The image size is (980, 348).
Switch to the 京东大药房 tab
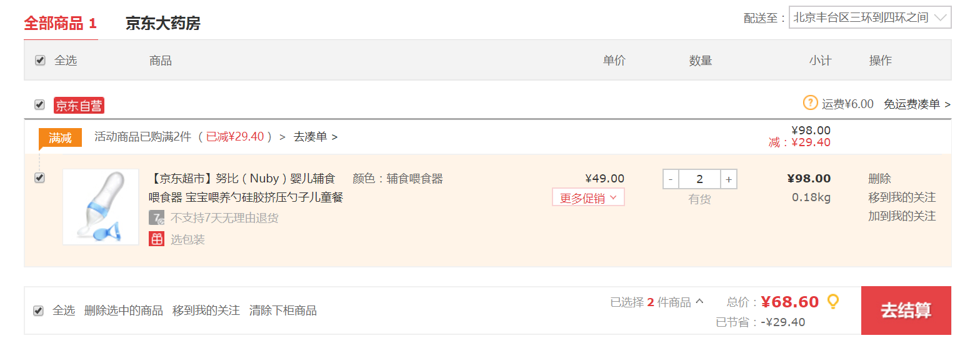(x=162, y=24)
